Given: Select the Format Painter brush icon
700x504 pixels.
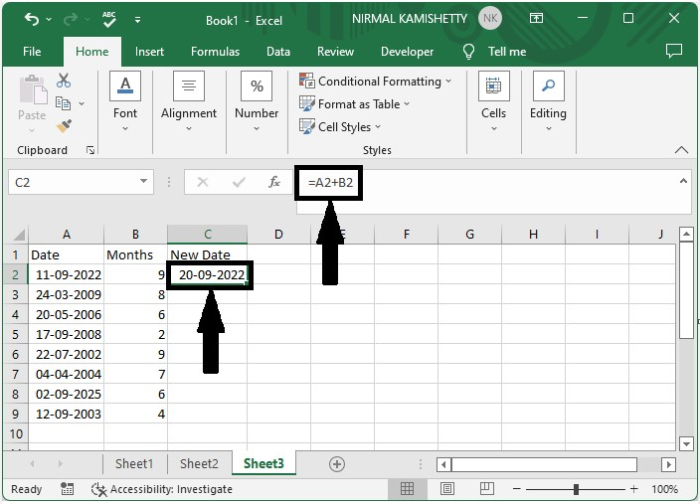Looking at the screenshot, I should click(63, 126).
